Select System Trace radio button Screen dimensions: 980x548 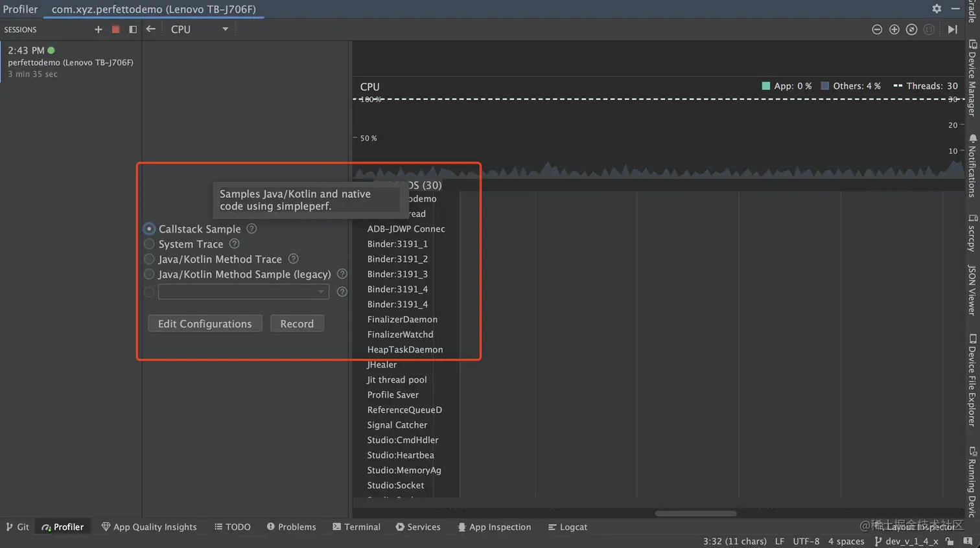pos(149,244)
